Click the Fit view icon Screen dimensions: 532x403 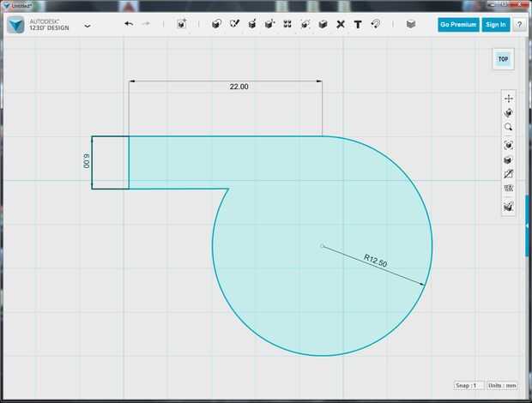click(508, 145)
